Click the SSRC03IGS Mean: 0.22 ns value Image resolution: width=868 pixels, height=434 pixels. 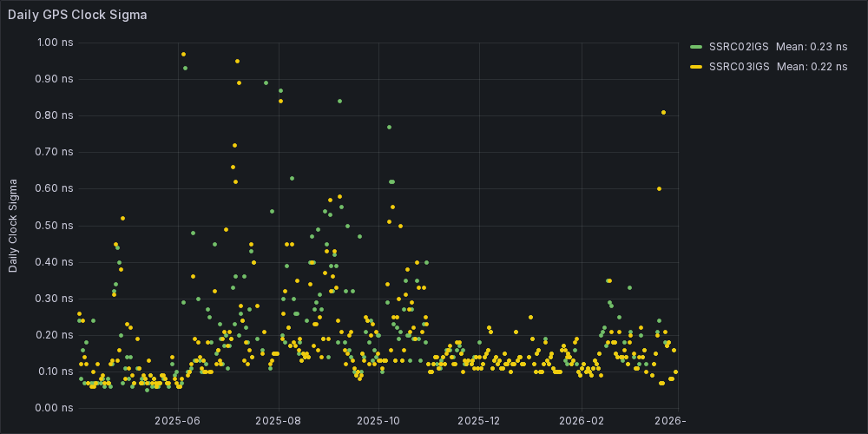812,67
